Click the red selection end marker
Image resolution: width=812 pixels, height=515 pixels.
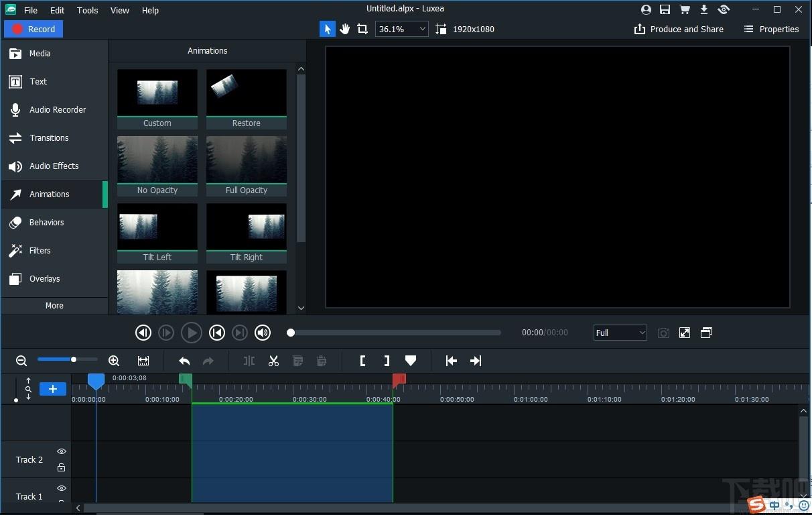click(x=399, y=380)
